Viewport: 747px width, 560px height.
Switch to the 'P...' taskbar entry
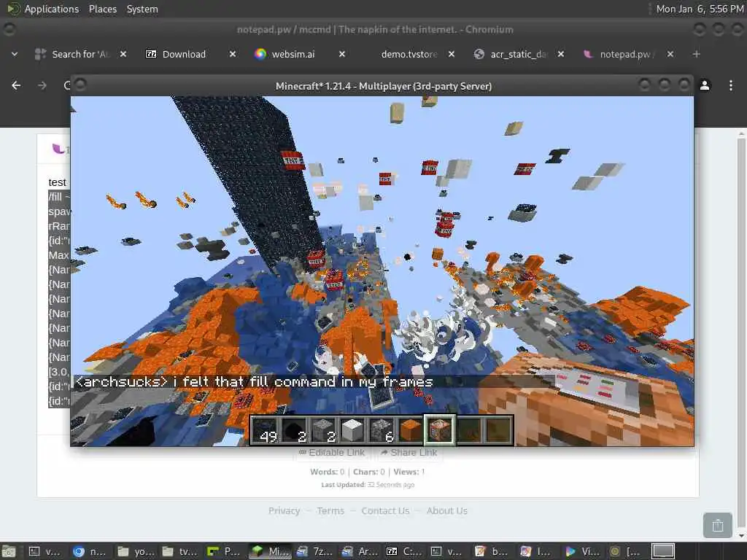pyautogui.click(x=225, y=551)
